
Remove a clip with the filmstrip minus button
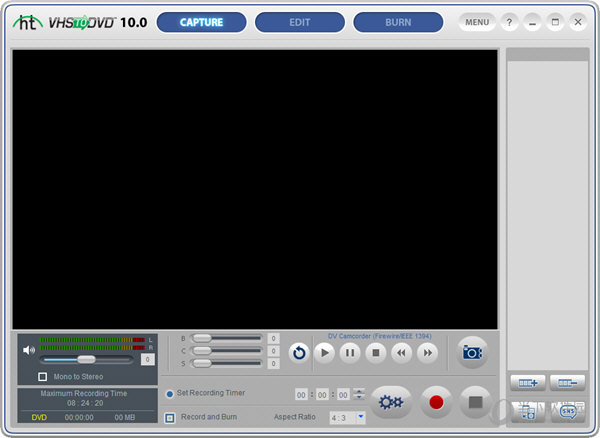coord(567,383)
